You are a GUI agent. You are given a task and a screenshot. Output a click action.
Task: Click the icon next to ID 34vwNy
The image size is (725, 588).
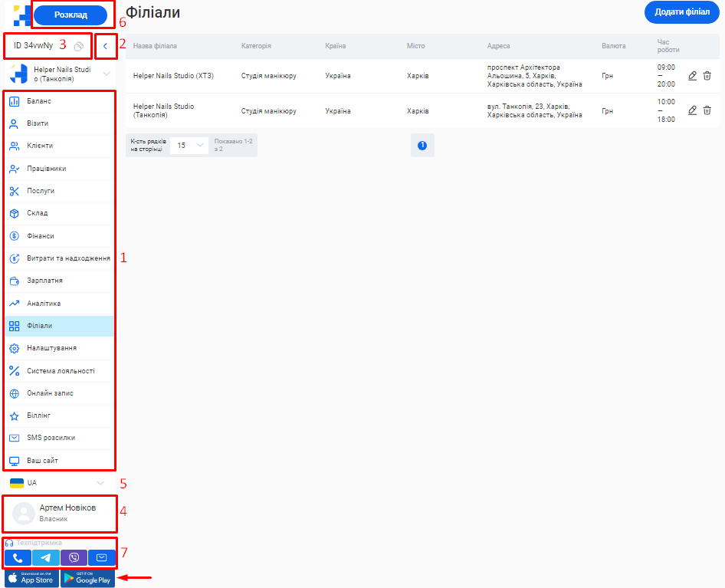click(78, 47)
